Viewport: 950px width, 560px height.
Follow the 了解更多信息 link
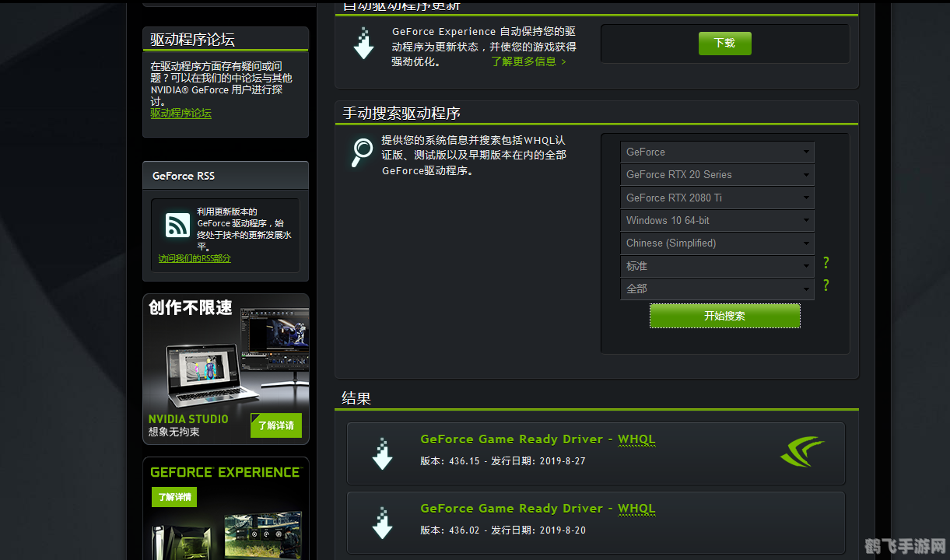click(x=528, y=61)
